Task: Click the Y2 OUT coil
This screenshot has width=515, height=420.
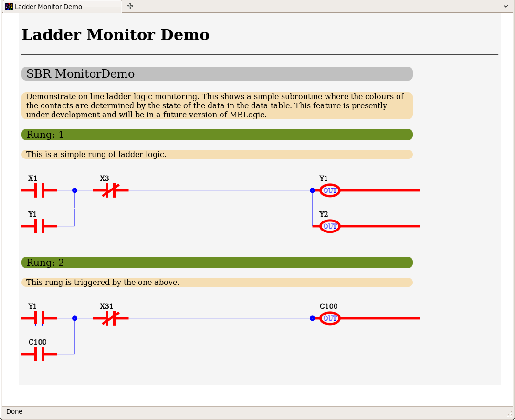Action: [330, 226]
